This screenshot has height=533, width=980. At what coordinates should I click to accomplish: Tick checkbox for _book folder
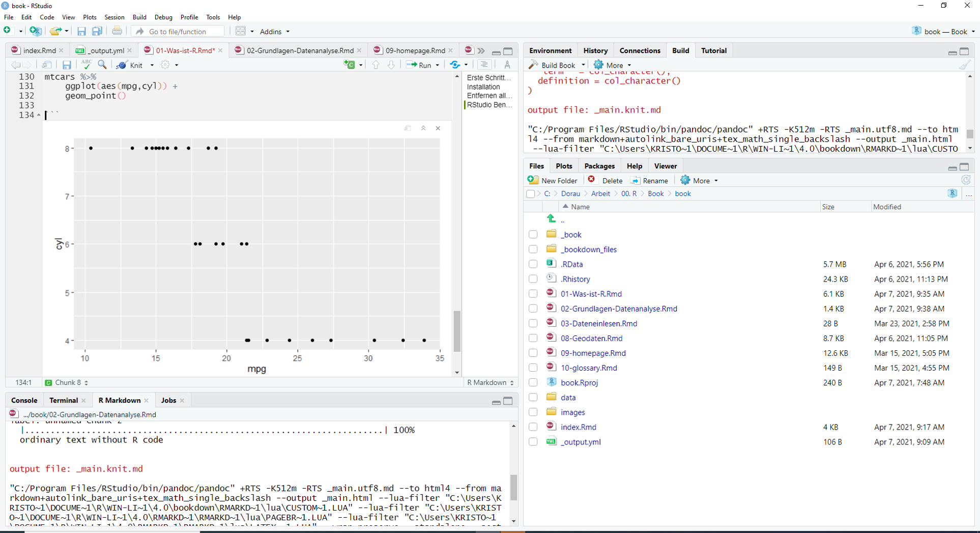click(x=533, y=235)
